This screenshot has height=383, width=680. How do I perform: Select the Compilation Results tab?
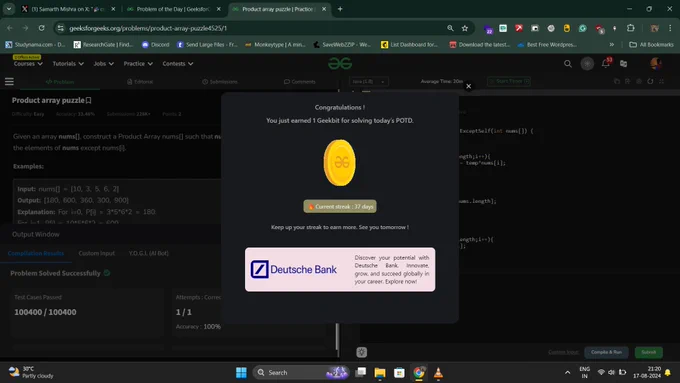click(36, 253)
